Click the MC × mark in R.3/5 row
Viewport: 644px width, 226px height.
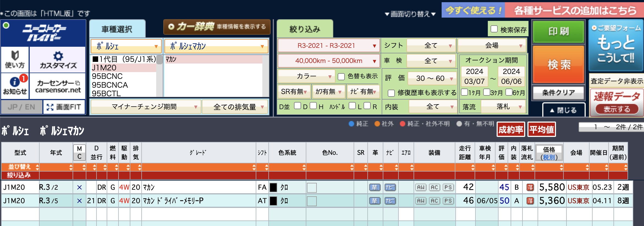[x=79, y=201]
